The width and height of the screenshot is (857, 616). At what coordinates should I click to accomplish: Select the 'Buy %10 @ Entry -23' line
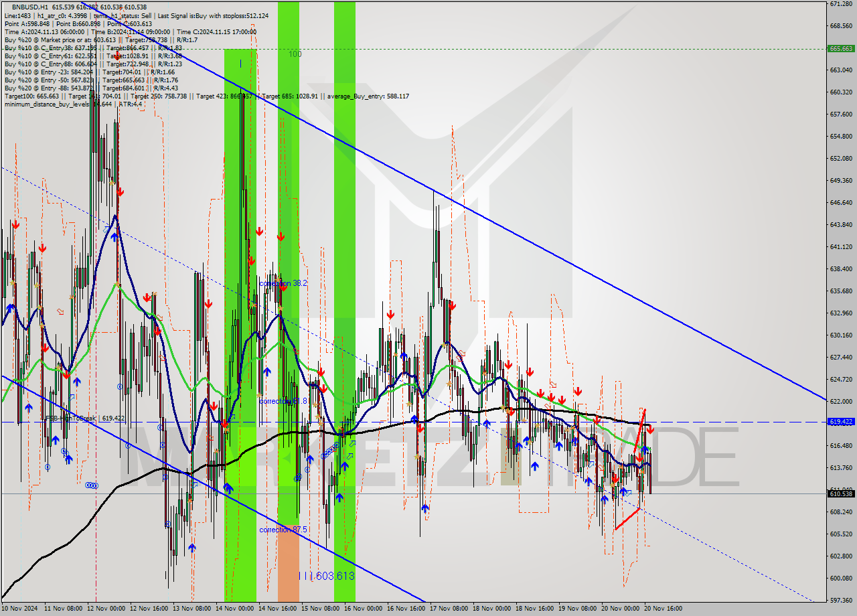tap(90, 72)
